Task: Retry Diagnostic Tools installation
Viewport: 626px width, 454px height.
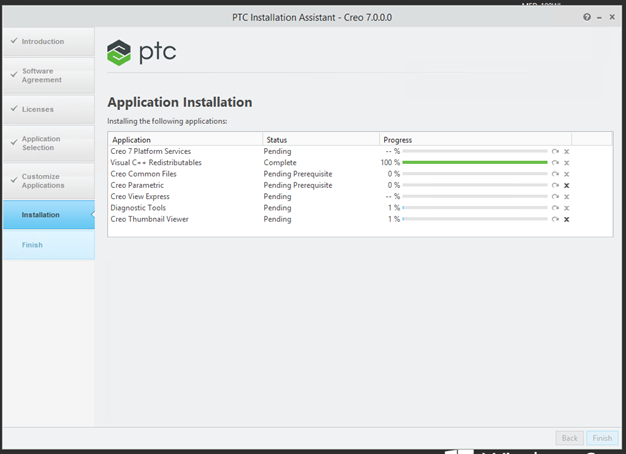Action: pyautogui.click(x=555, y=208)
